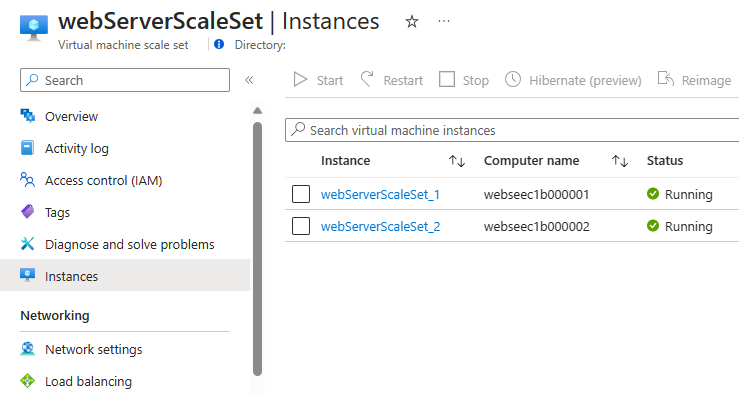
Task: Click the blue info icon beside Directory
Action: (219, 44)
